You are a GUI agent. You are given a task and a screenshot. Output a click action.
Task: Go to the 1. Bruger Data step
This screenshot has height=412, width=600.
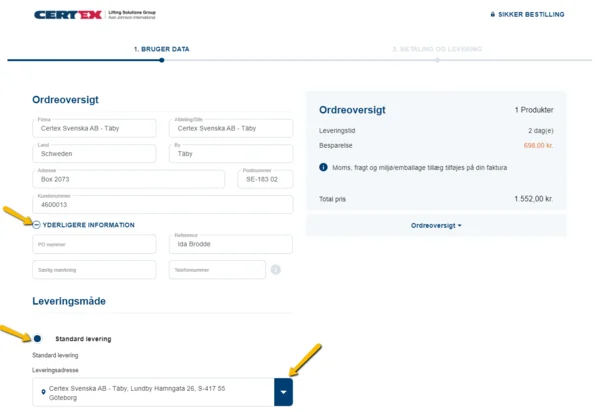click(161, 49)
